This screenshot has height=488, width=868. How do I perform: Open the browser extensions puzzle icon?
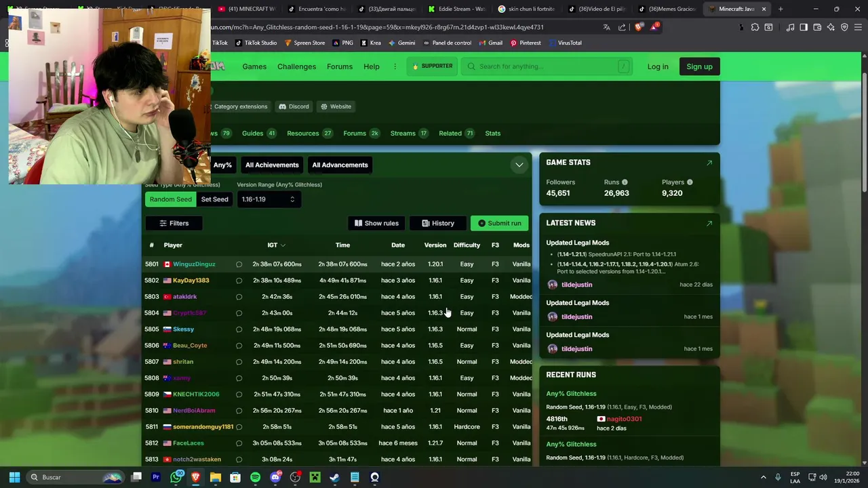[755, 27]
